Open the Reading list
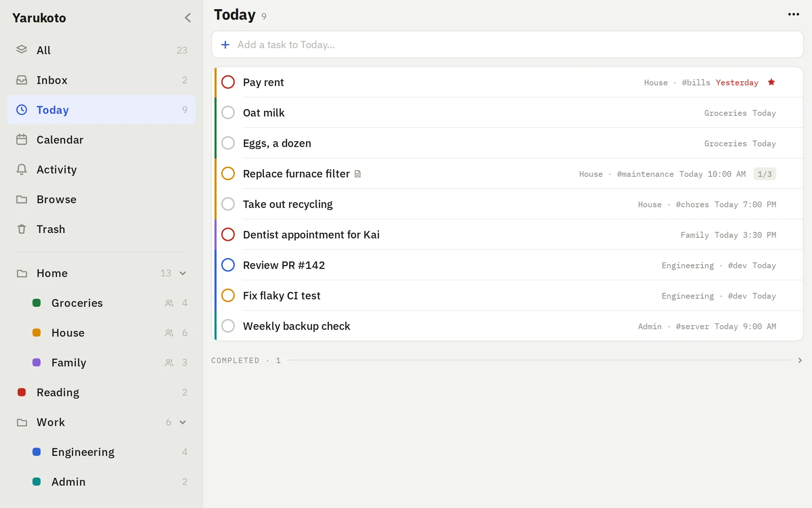The image size is (812, 508). [x=101, y=393]
